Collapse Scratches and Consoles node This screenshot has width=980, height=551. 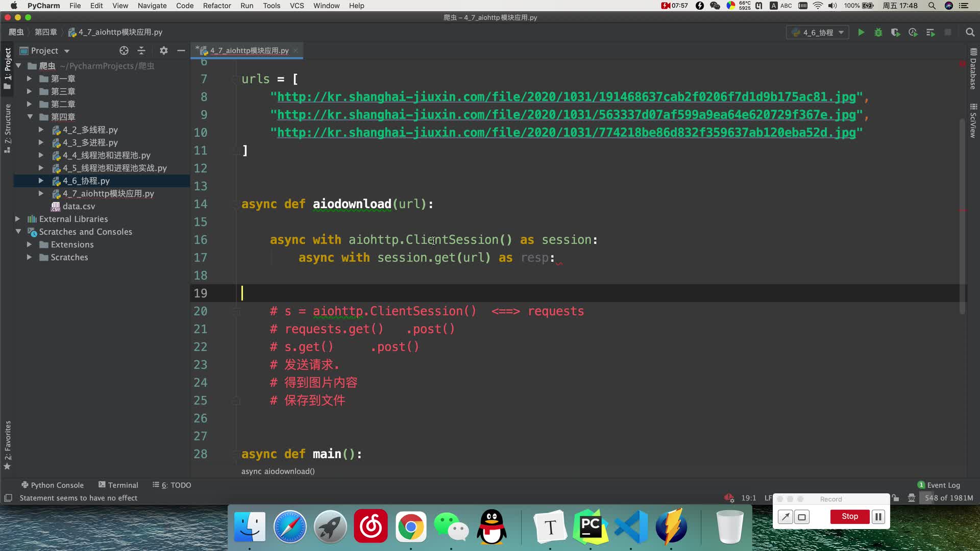(18, 232)
